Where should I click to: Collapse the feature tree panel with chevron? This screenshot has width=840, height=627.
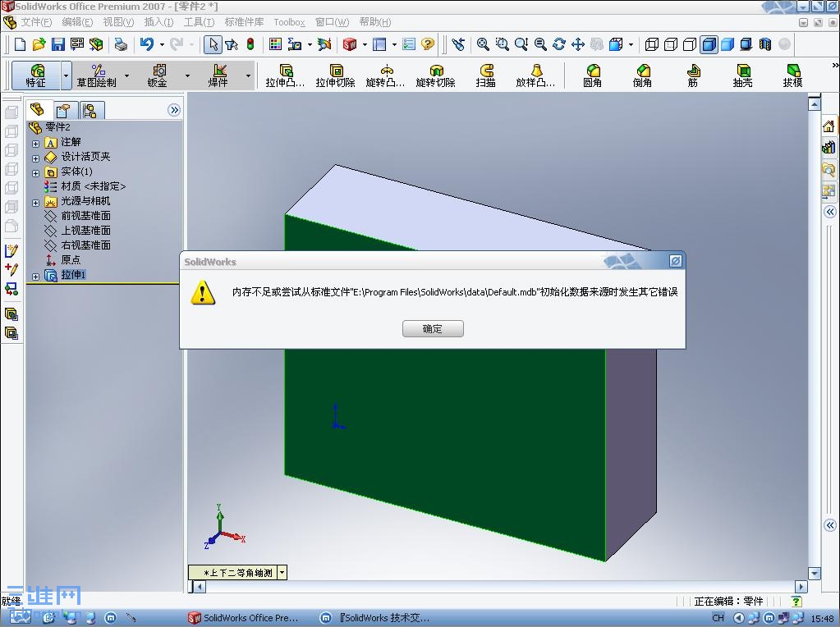point(174,110)
